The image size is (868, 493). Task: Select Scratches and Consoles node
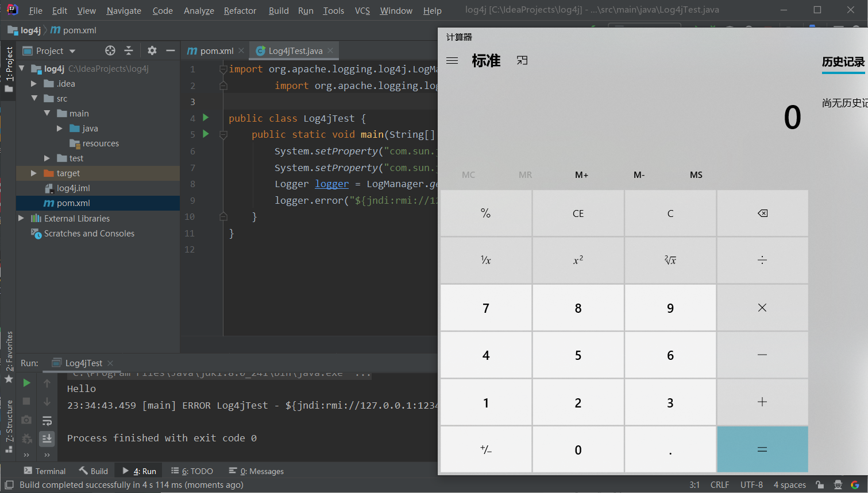(x=89, y=234)
